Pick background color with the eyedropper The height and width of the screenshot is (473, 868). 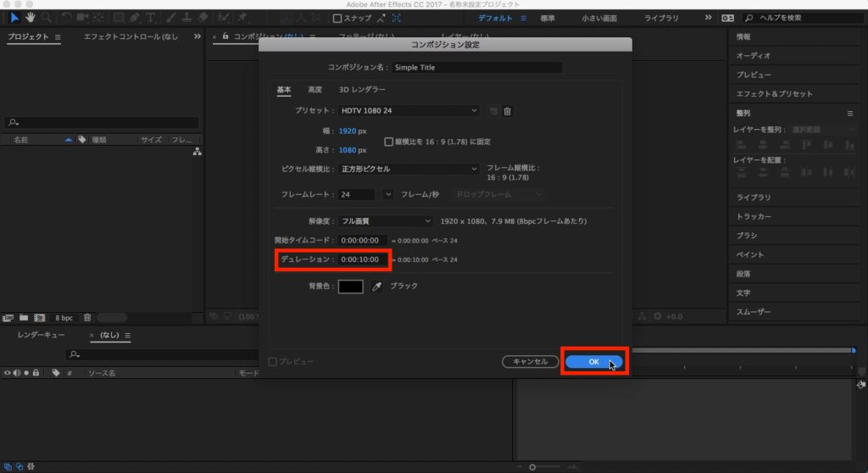376,287
